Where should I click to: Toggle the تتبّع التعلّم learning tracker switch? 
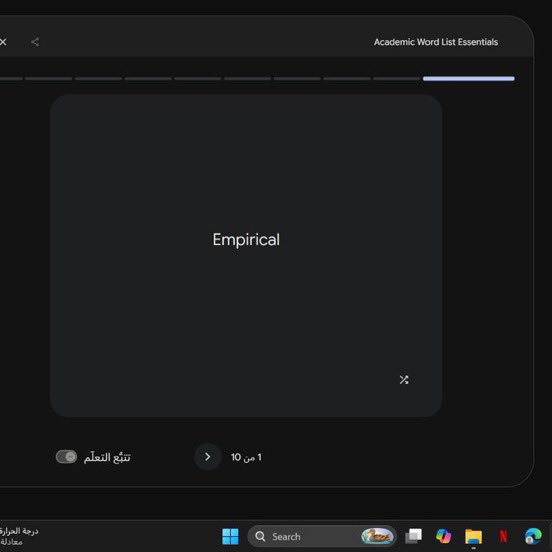66,457
